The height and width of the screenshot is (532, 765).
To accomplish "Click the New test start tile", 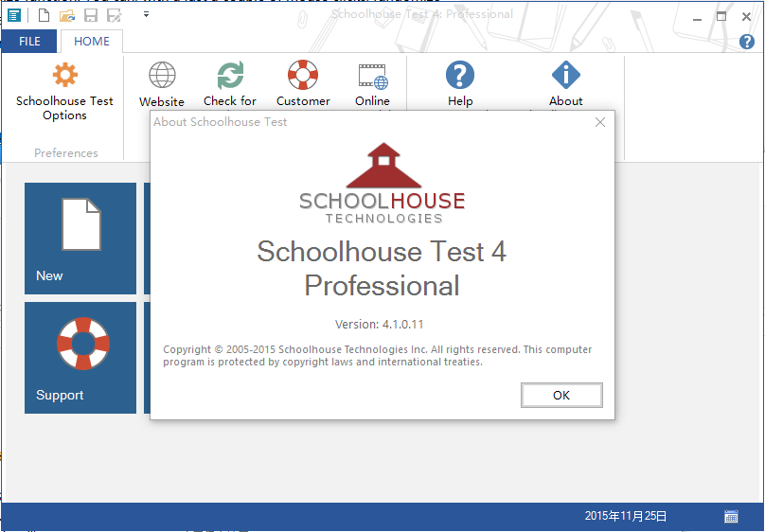I will coord(80,239).
